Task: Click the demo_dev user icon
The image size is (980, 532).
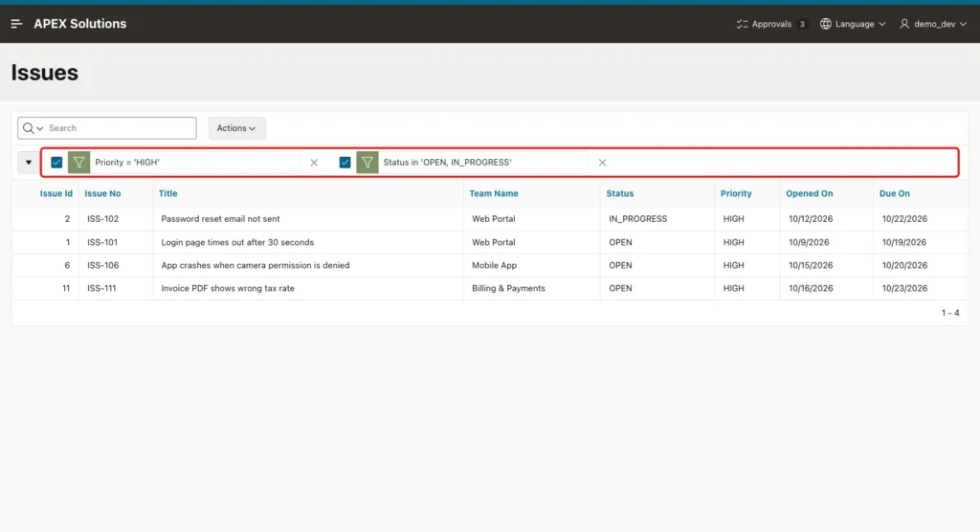Action: [904, 24]
